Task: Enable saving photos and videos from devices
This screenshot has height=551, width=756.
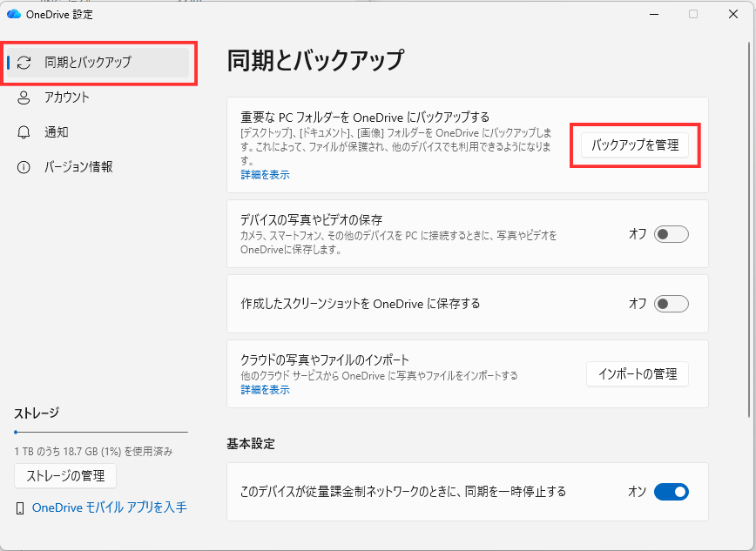Action: pos(671,234)
